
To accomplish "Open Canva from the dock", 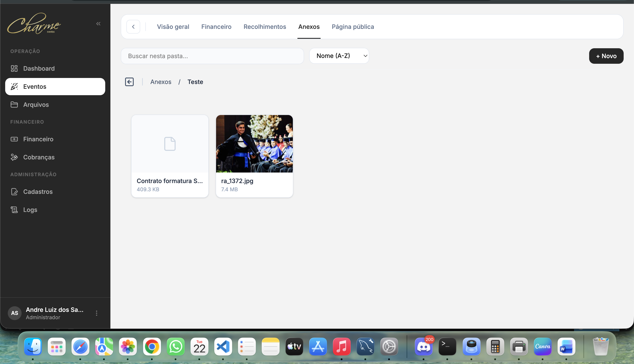I will [x=542, y=347].
